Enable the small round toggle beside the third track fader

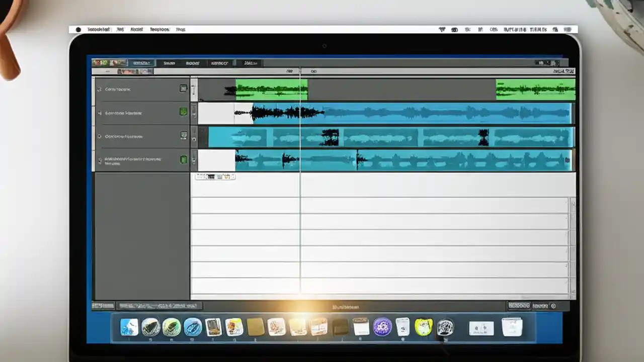click(193, 139)
